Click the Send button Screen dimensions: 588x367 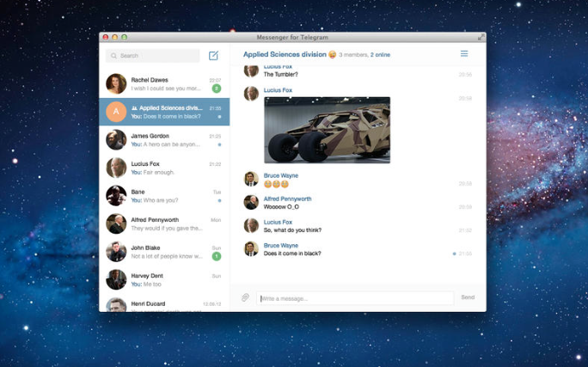tap(468, 297)
